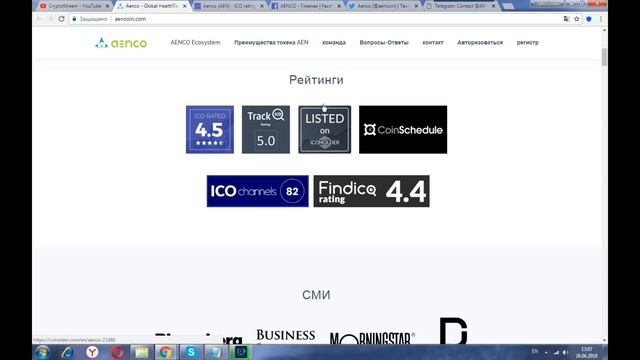Switch to the Telegram Contact tab
This screenshot has width=640, height=360.
460,6
